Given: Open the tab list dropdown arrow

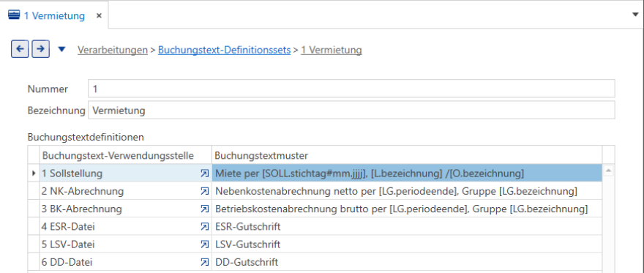Looking at the screenshot, I should [x=636, y=15].
